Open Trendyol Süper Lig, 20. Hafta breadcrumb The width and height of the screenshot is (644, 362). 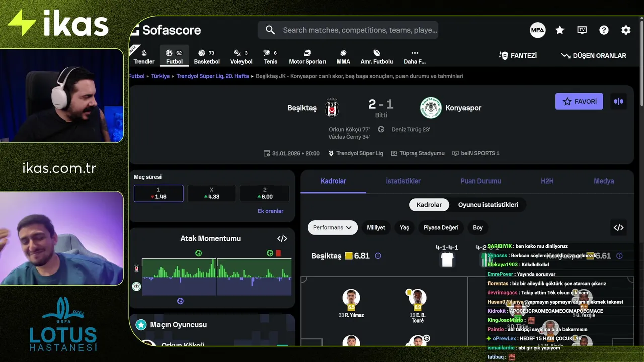pyautogui.click(x=212, y=76)
